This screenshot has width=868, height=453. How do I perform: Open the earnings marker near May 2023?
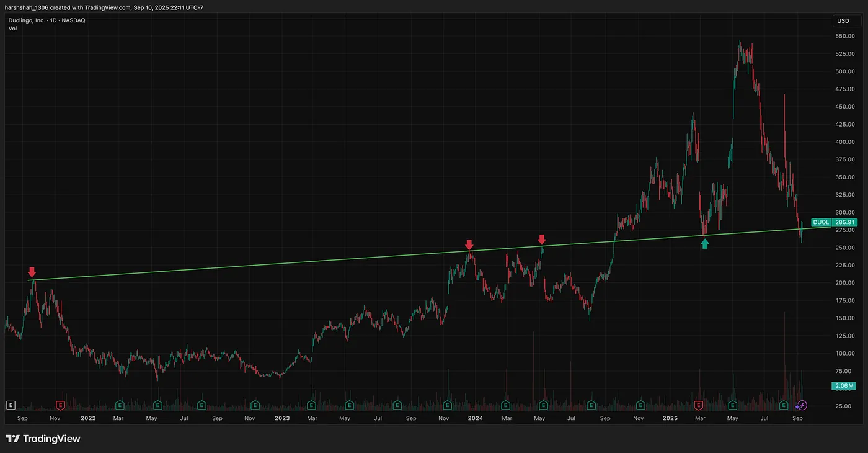(x=350, y=405)
